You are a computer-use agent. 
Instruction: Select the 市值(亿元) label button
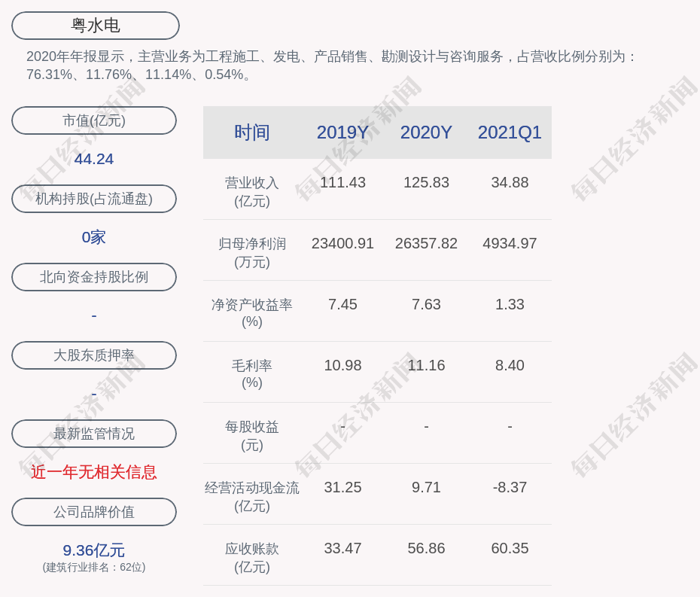pyautogui.click(x=94, y=120)
